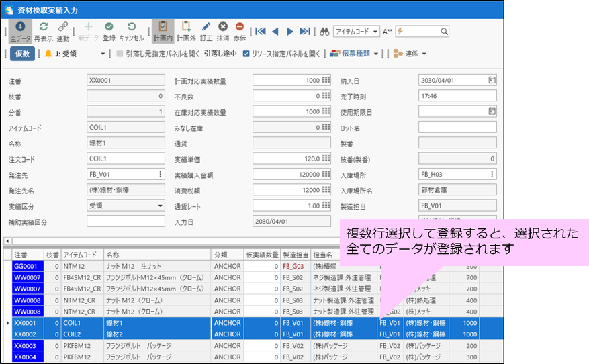Screen dimensions: 589x364
Task: Jump to last record arrow
Action: point(305,31)
